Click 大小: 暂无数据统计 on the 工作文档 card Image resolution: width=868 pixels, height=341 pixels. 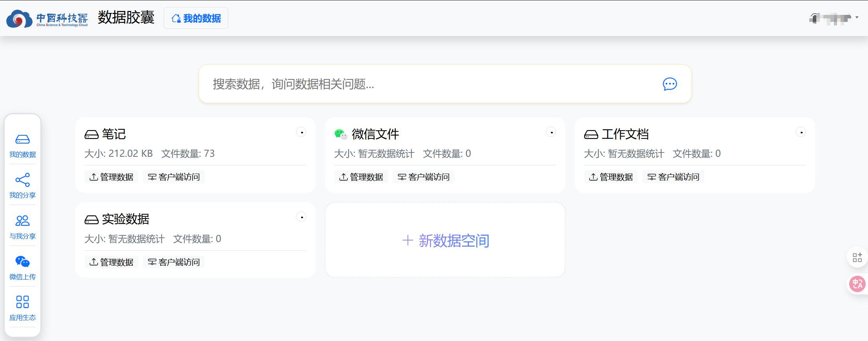[x=624, y=154]
